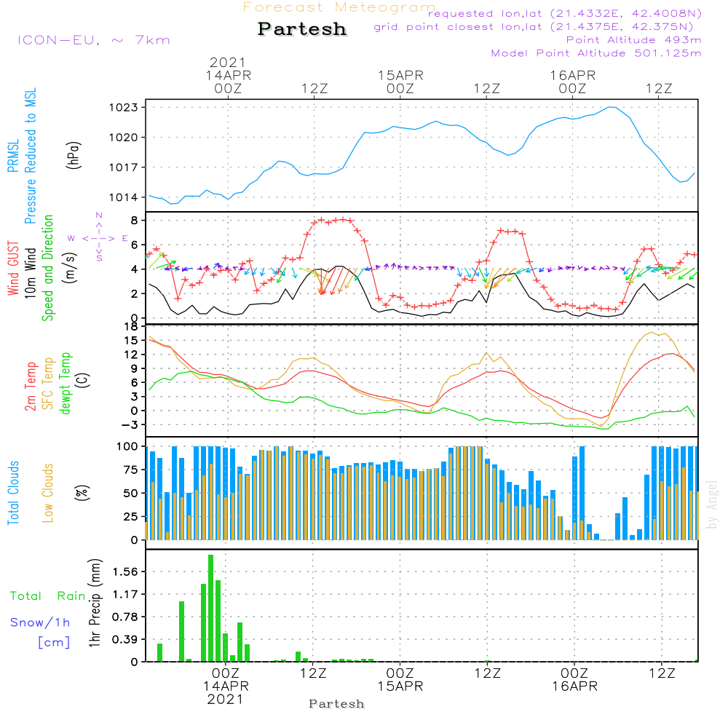Click the "(%)" cloud unit label
This screenshot has height=728, width=728.
(82, 493)
